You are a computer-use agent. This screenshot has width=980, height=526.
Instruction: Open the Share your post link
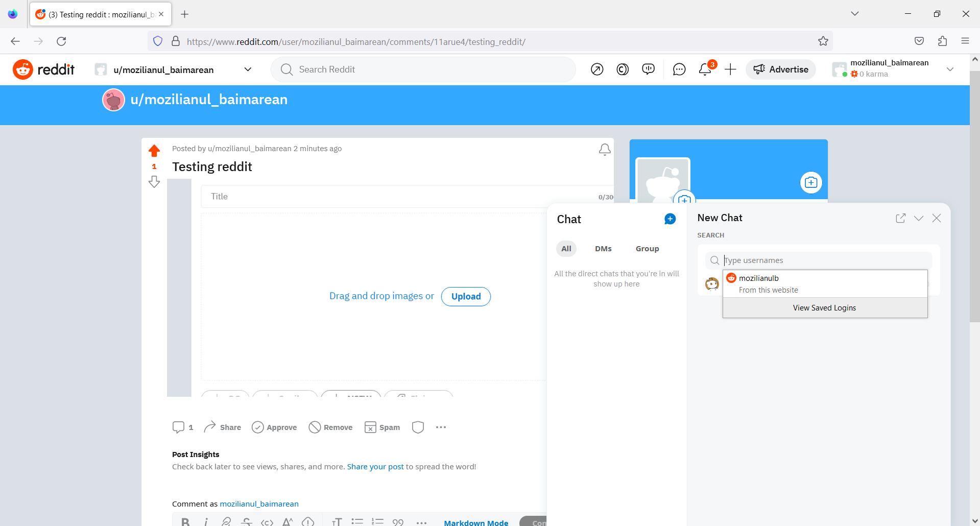(x=375, y=466)
